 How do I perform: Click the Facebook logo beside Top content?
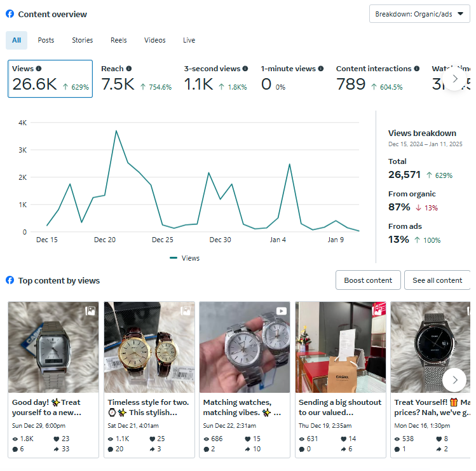[x=10, y=280]
